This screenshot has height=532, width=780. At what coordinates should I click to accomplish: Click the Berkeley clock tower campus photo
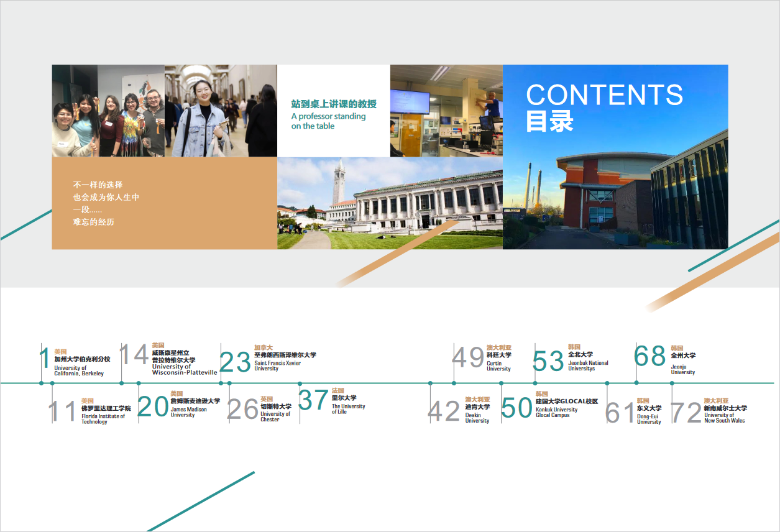pyautogui.click(x=390, y=203)
